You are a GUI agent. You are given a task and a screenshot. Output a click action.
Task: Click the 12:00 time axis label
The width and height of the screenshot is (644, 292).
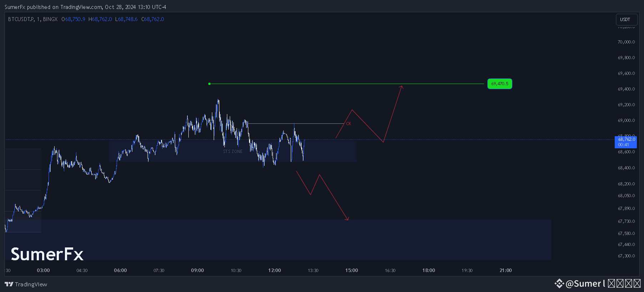[275, 270]
